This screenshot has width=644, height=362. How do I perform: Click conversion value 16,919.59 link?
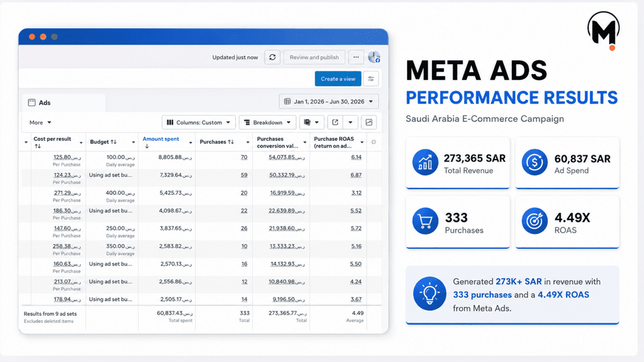(287, 193)
